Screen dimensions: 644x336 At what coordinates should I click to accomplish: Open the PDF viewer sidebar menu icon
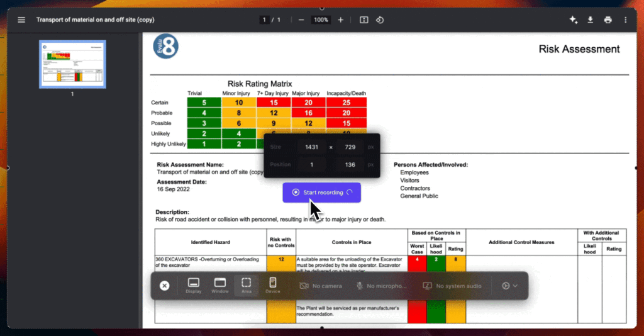pyautogui.click(x=21, y=20)
